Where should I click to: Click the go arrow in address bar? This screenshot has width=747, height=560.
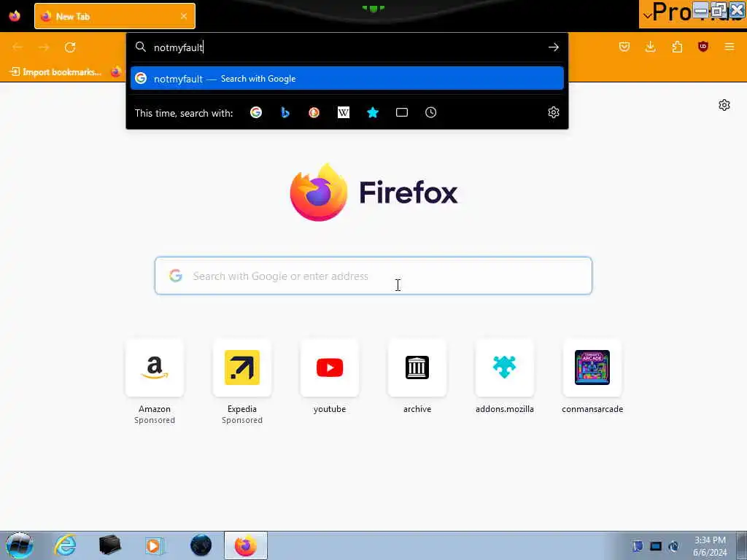(553, 47)
